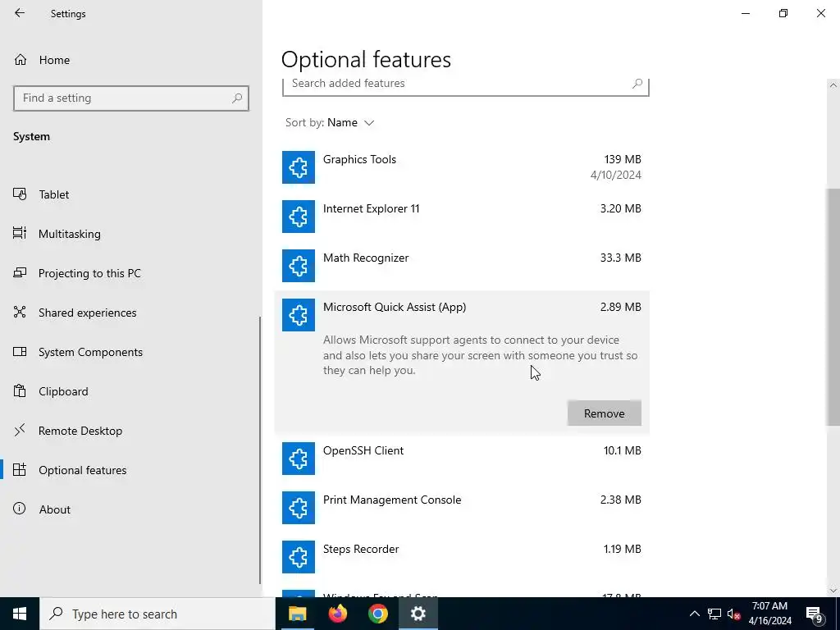Click the Remote Desktop icon
The image size is (840, 630).
click(20, 430)
